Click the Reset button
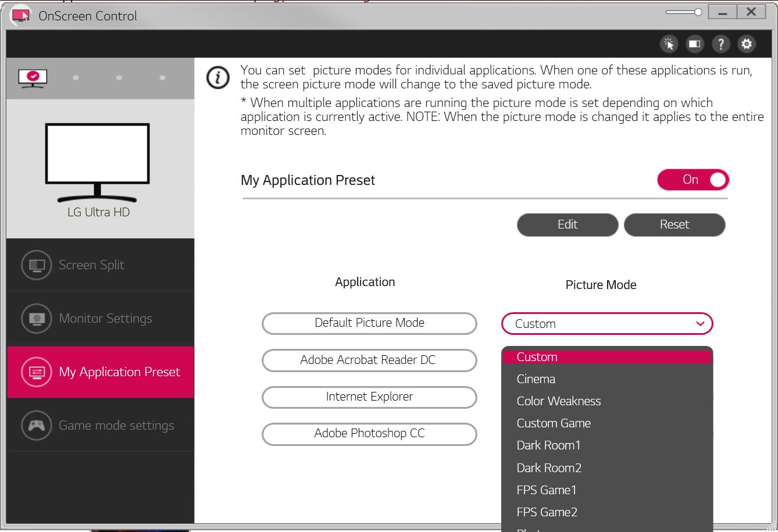The width and height of the screenshot is (778, 532). coord(674,224)
